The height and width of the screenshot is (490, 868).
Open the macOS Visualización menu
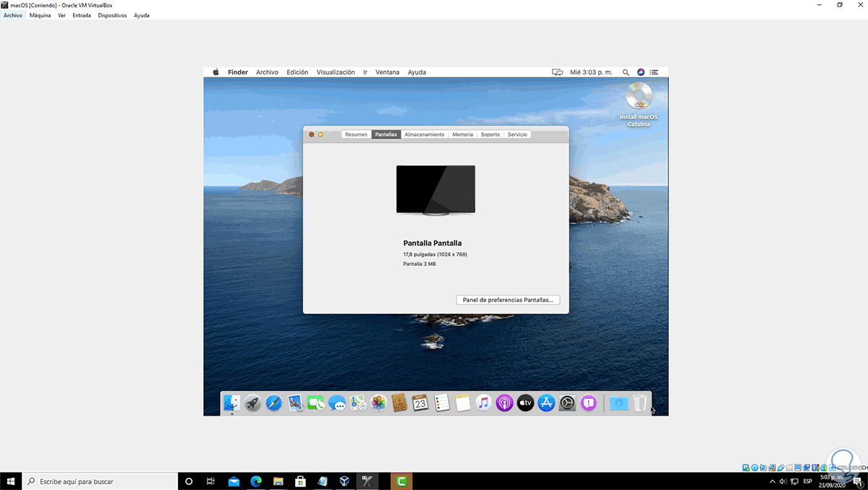(336, 72)
